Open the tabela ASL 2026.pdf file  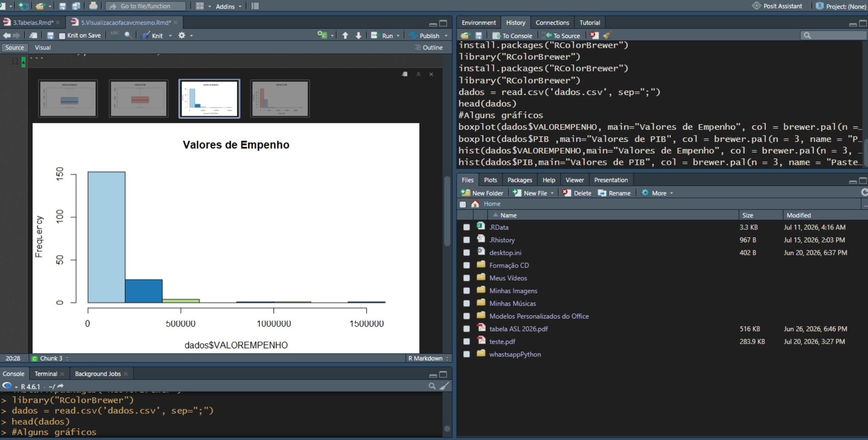518,329
